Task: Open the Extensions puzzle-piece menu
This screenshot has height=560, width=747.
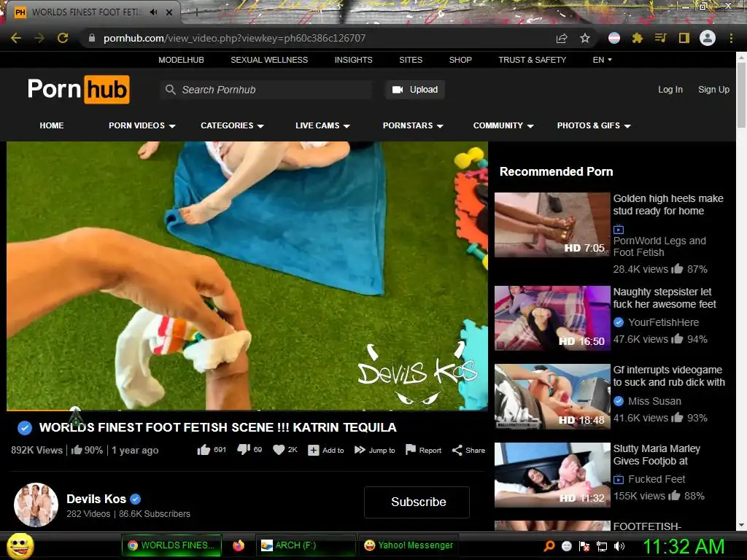Action: pos(638,38)
